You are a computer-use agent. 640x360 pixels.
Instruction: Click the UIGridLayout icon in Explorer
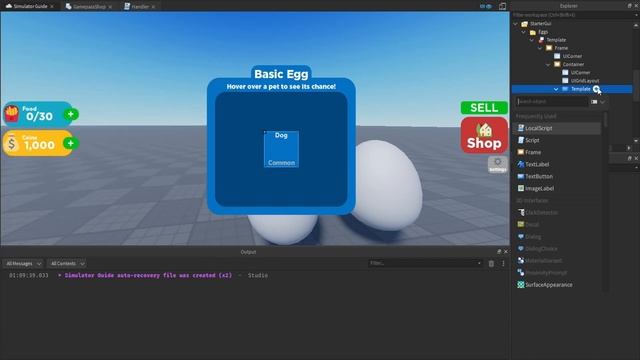[565, 81]
